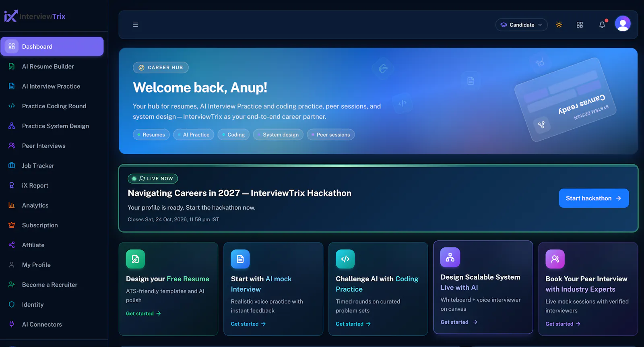Click the CAREER HUB badge
Viewport: 644px width, 347px height.
pyautogui.click(x=161, y=68)
